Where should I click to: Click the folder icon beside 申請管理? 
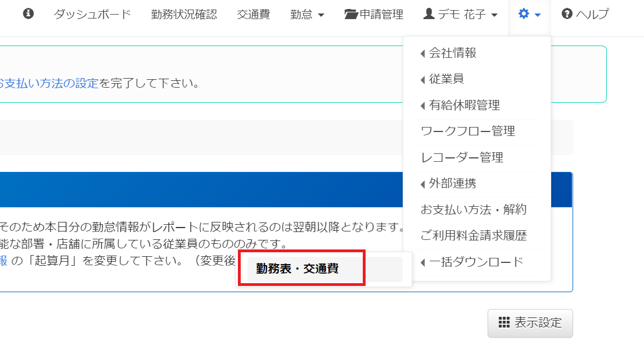(351, 15)
